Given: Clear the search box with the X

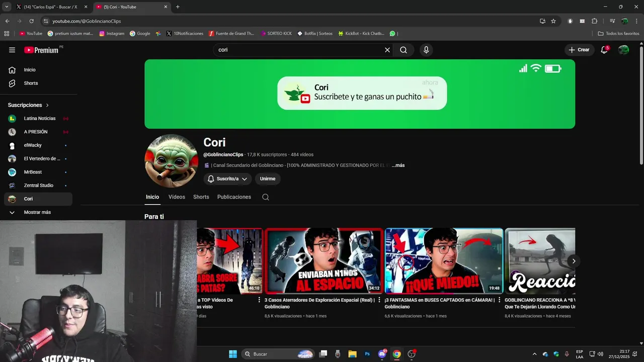Looking at the screenshot, I should point(387,50).
